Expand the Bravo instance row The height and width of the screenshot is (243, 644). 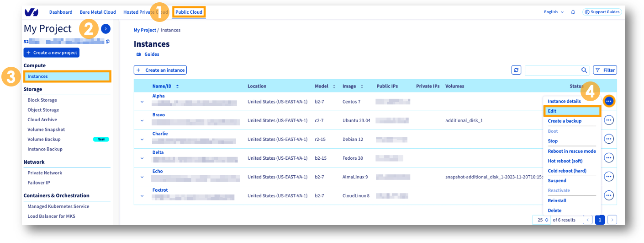coord(142,120)
